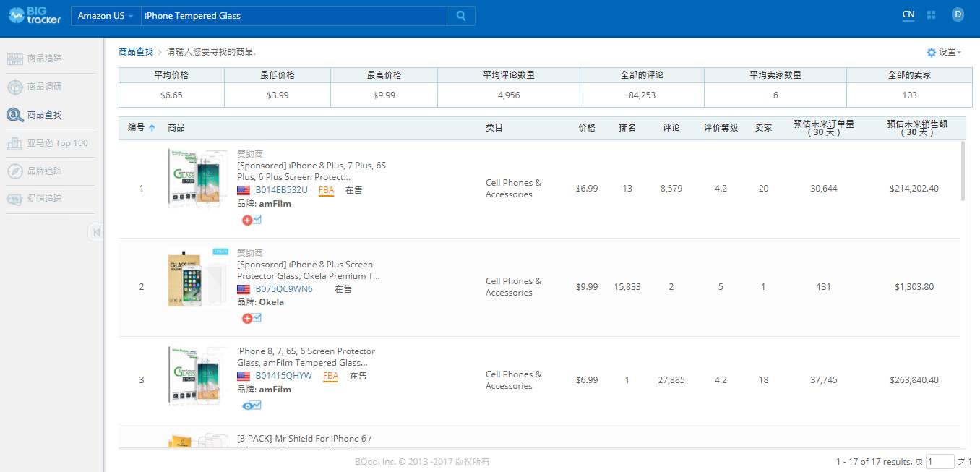980x472 pixels.
Task: Switch language with CN toggle
Action: [x=908, y=14]
